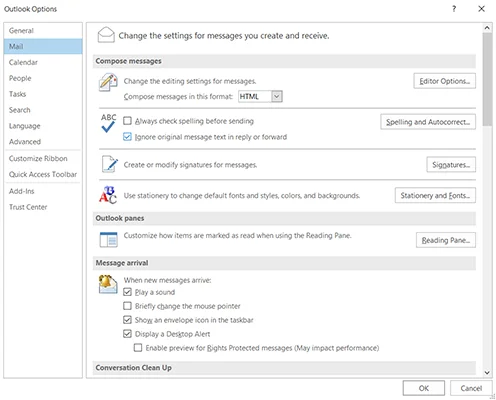Viewport: 496px width, 400px height.
Task: Click the bell message arrival icon
Action: [108, 284]
